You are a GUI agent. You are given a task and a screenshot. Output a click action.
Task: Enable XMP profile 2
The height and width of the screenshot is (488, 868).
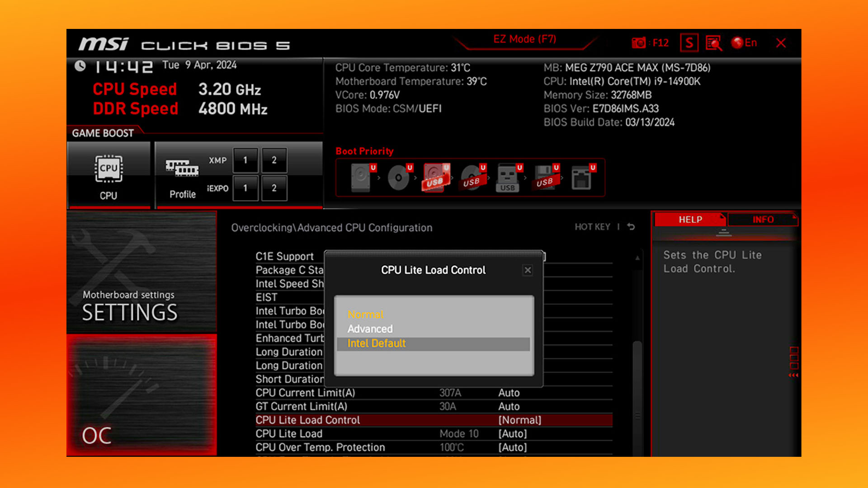(x=274, y=160)
